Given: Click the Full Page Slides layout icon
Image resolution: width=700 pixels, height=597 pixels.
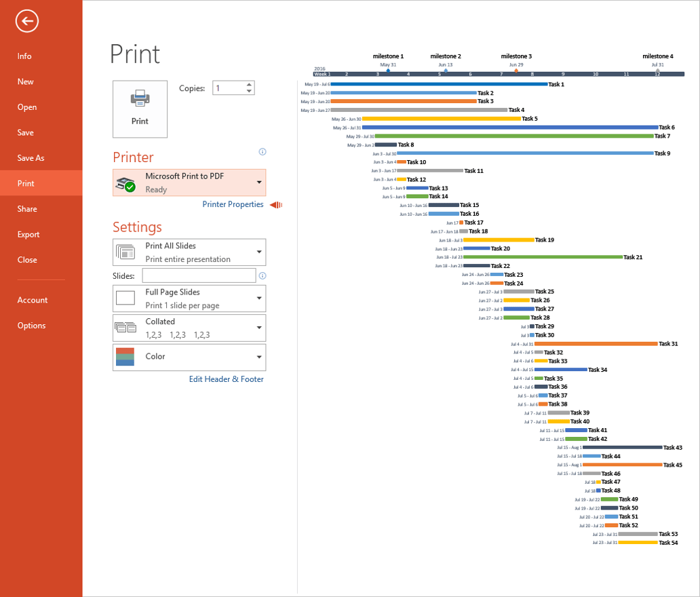Looking at the screenshot, I should click(x=126, y=298).
